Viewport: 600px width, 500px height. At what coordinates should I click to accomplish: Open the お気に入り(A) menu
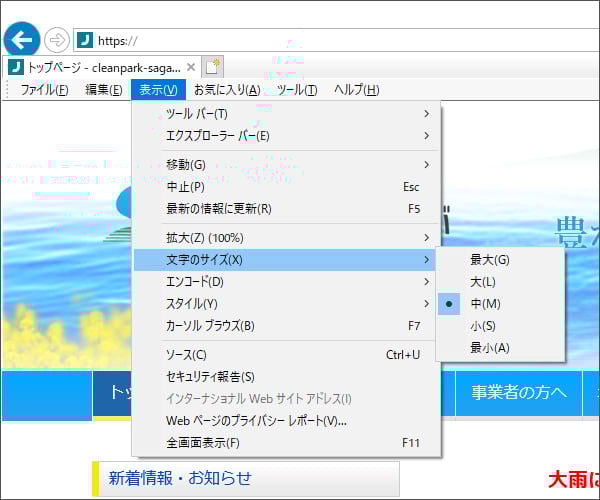click(227, 90)
